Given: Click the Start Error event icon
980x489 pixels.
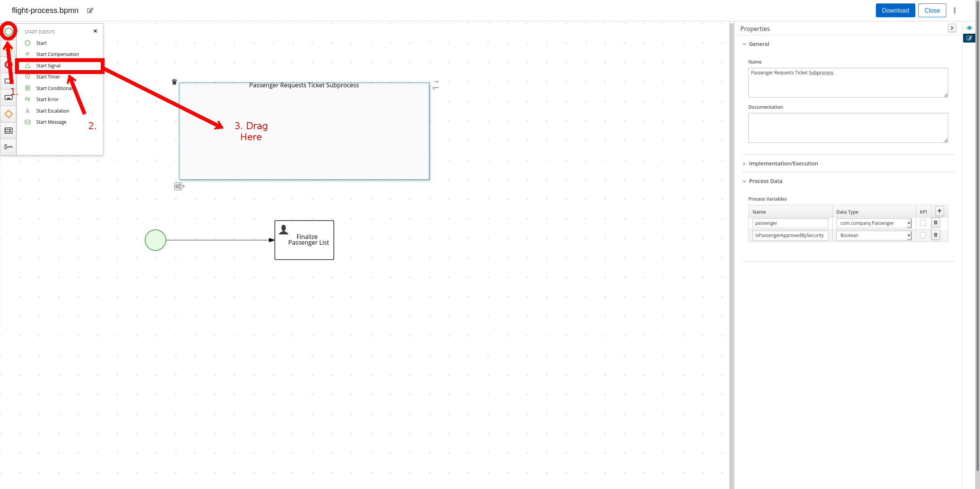Looking at the screenshot, I should pyautogui.click(x=28, y=99).
